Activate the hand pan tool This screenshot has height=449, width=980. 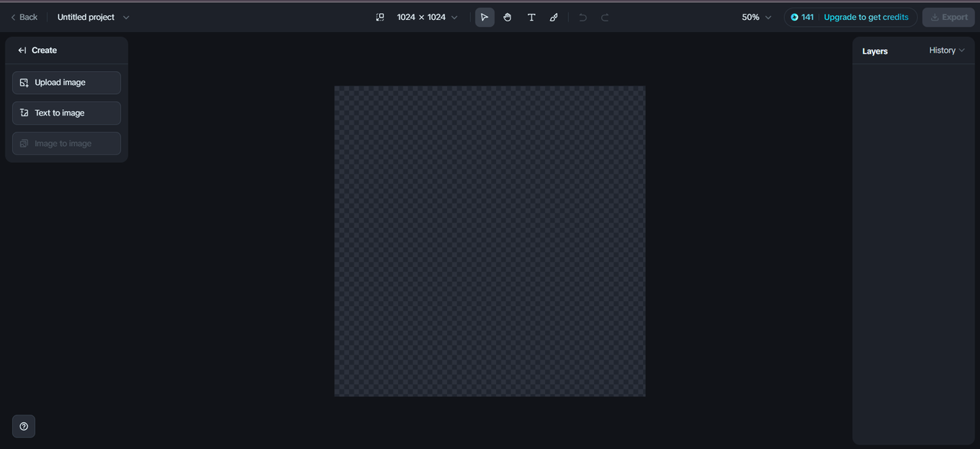pyautogui.click(x=508, y=17)
